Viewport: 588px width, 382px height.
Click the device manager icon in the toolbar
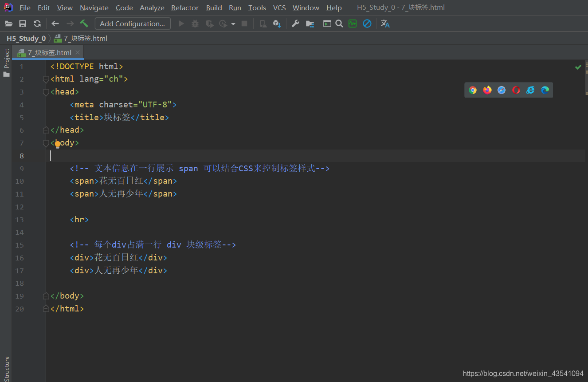click(263, 24)
